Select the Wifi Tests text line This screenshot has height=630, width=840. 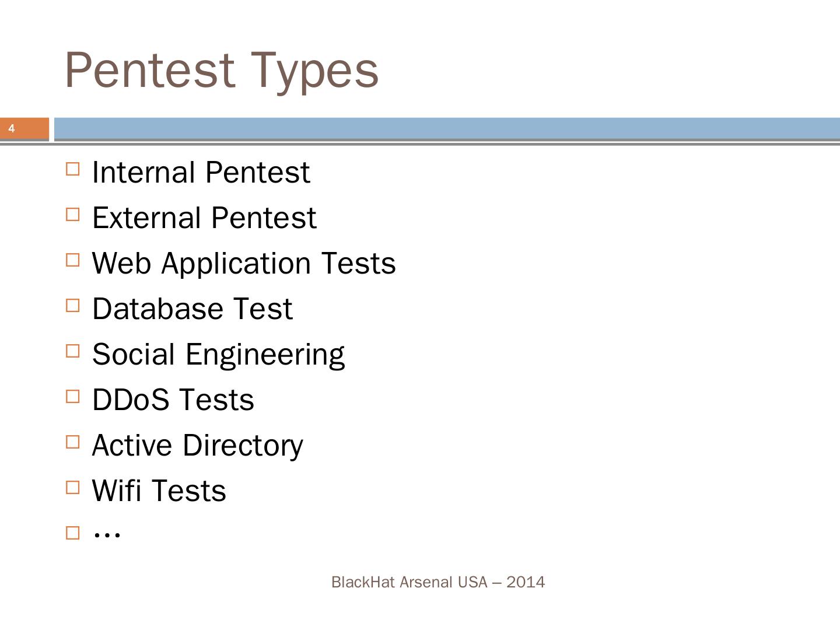[159, 491]
